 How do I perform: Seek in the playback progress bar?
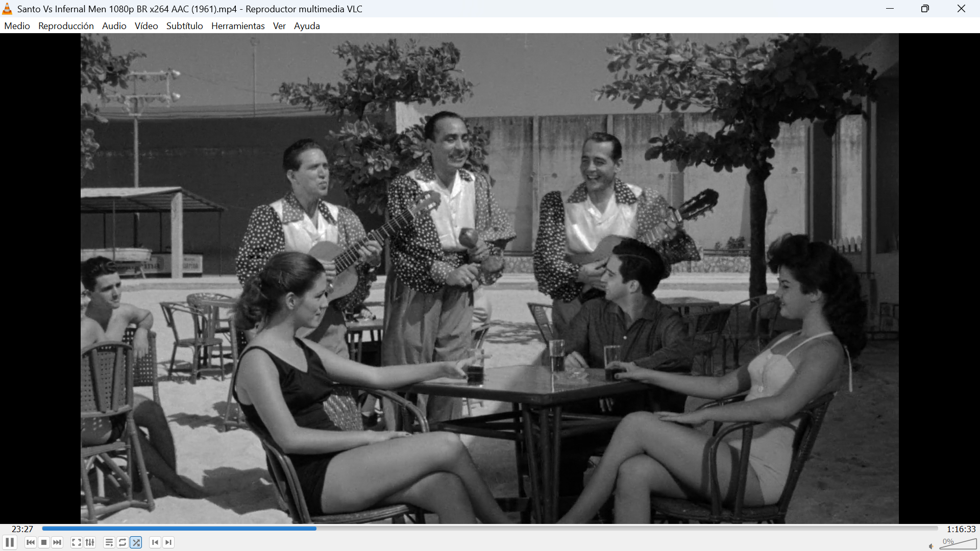(490, 529)
